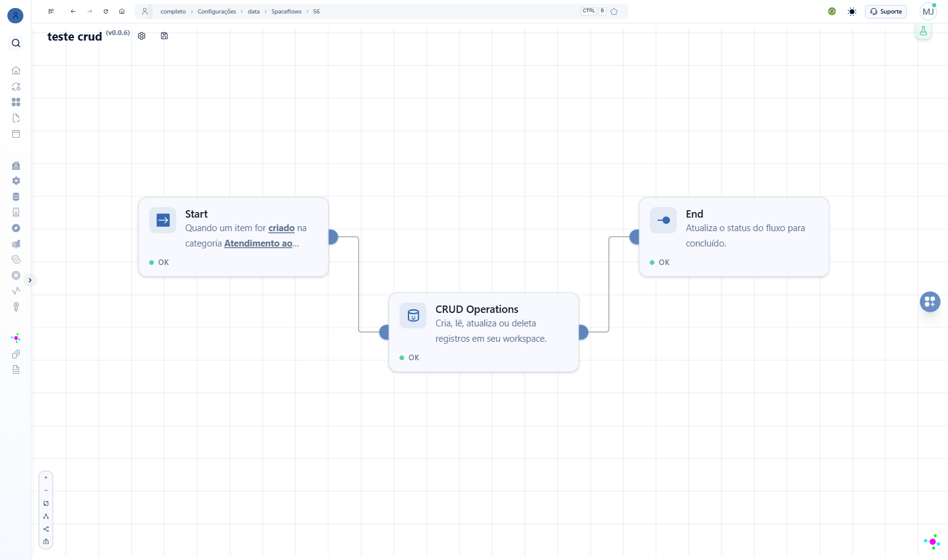
Task: Click the '56' breadcrumb item
Action: point(316,12)
